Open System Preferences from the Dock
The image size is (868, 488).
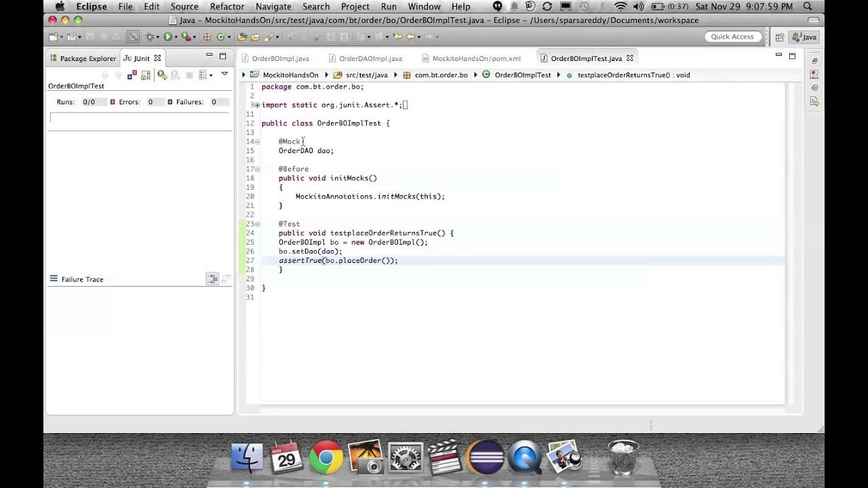pos(406,458)
